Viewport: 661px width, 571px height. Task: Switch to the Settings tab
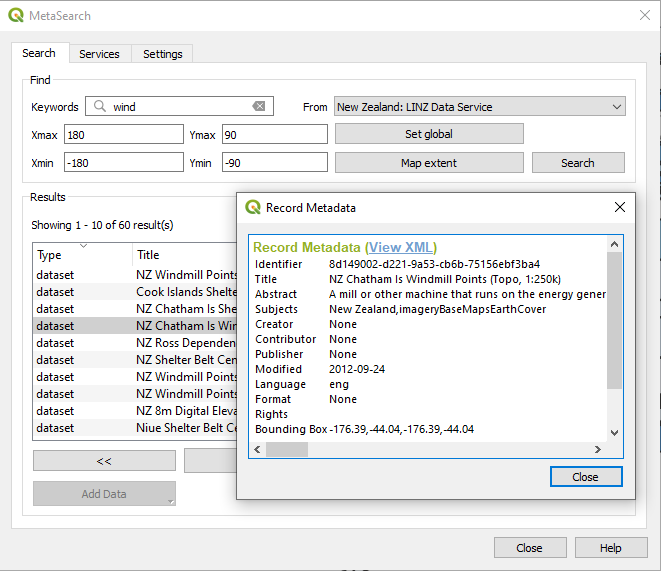click(162, 54)
